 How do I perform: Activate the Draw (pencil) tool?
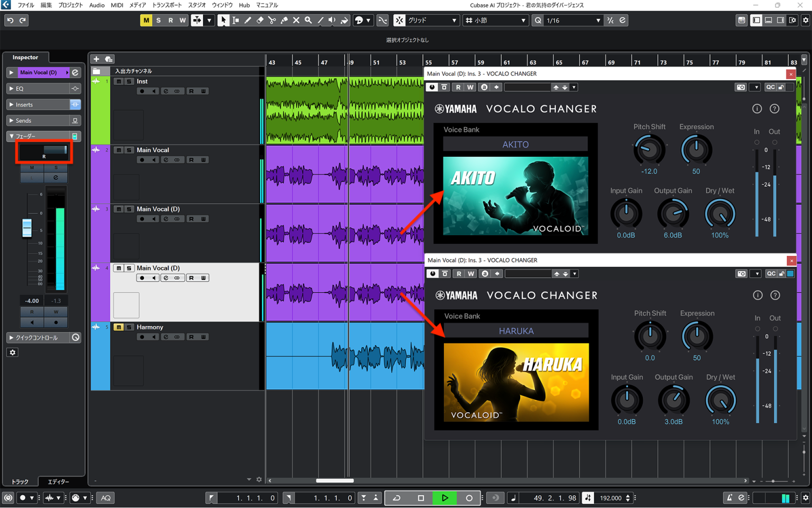247,20
